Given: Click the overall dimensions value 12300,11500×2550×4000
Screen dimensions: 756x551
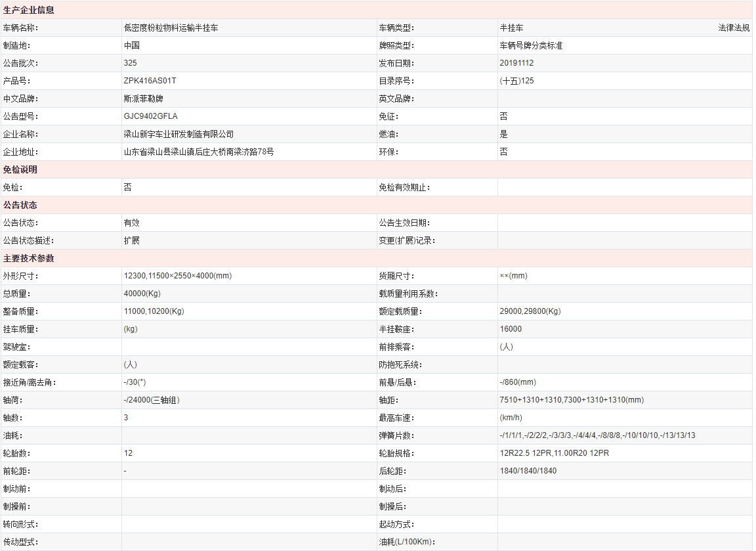Looking at the screenshot, I should pos(177,276).
